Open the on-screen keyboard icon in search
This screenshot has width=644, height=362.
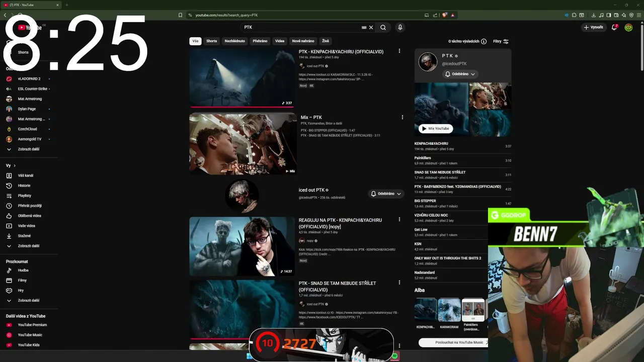point(364,28)
